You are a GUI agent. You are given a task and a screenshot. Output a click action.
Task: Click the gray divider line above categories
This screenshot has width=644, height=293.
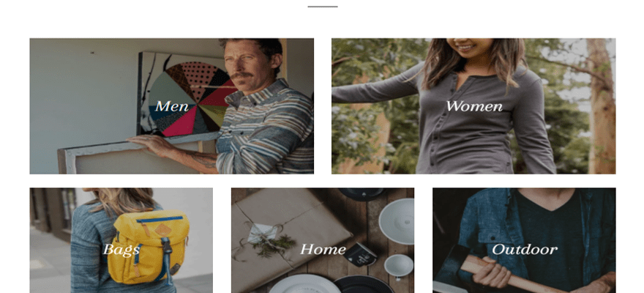coord(323,7)
